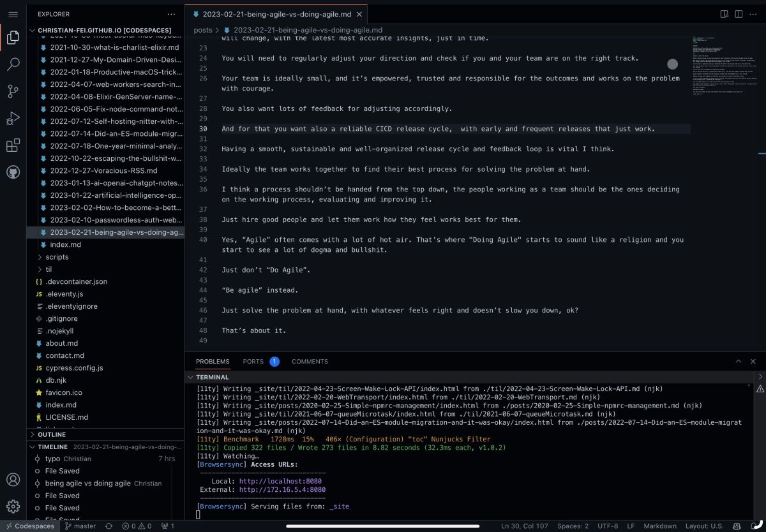Change language mode Markdown

point(659,526)
